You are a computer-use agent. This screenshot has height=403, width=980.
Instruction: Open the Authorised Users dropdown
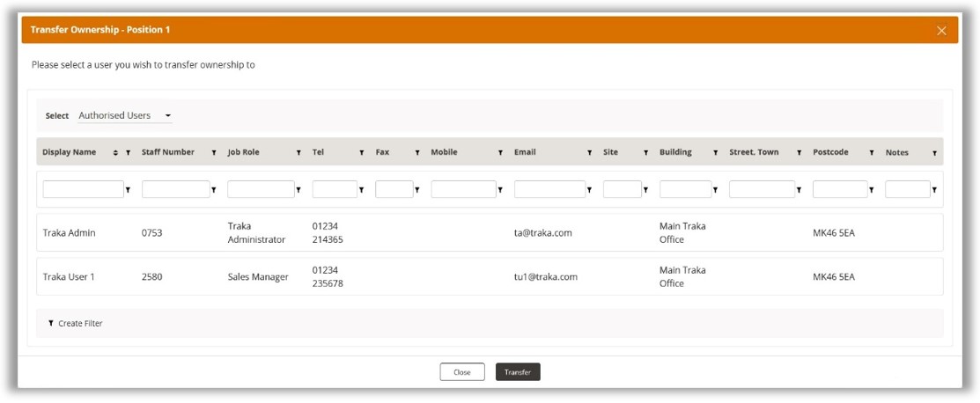coord(124,115)
